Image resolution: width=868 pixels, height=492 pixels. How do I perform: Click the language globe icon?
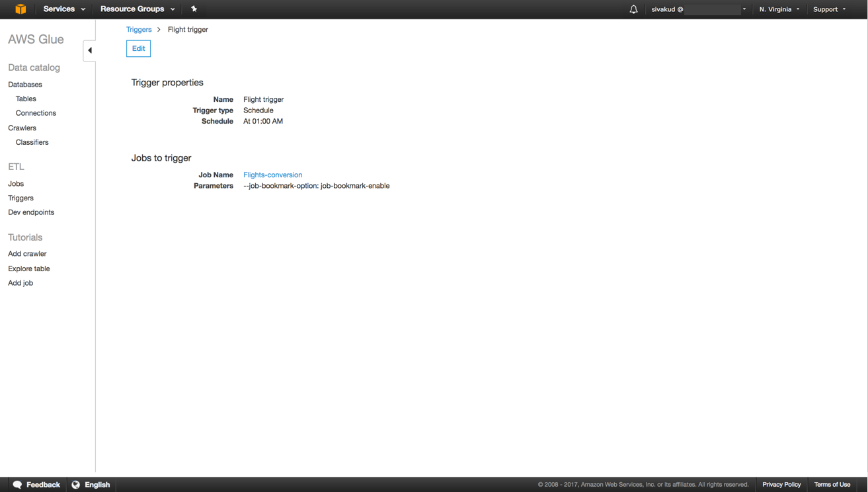[x=76, y=485]
